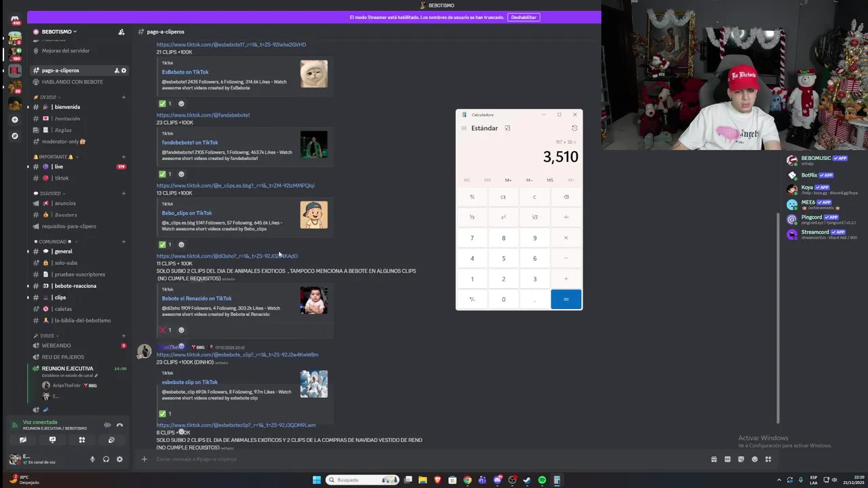868x488 pixels.
Task: Open Discover servers compass icon
Action: pyautogui.click(x=15, y=136)
